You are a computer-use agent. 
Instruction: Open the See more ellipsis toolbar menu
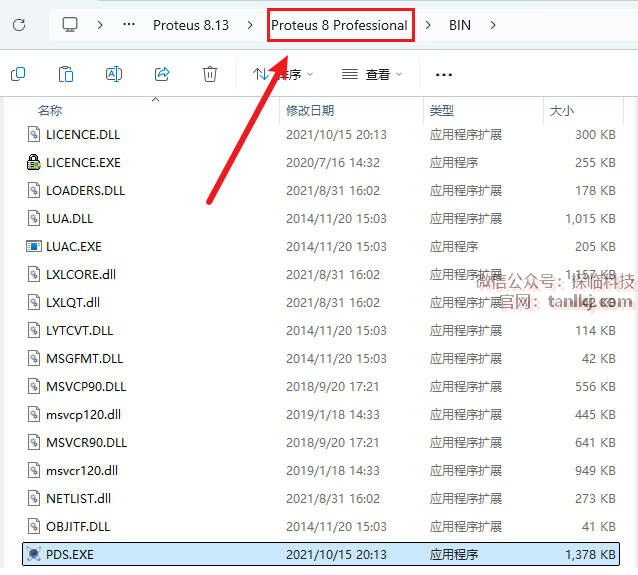point(444,75)
